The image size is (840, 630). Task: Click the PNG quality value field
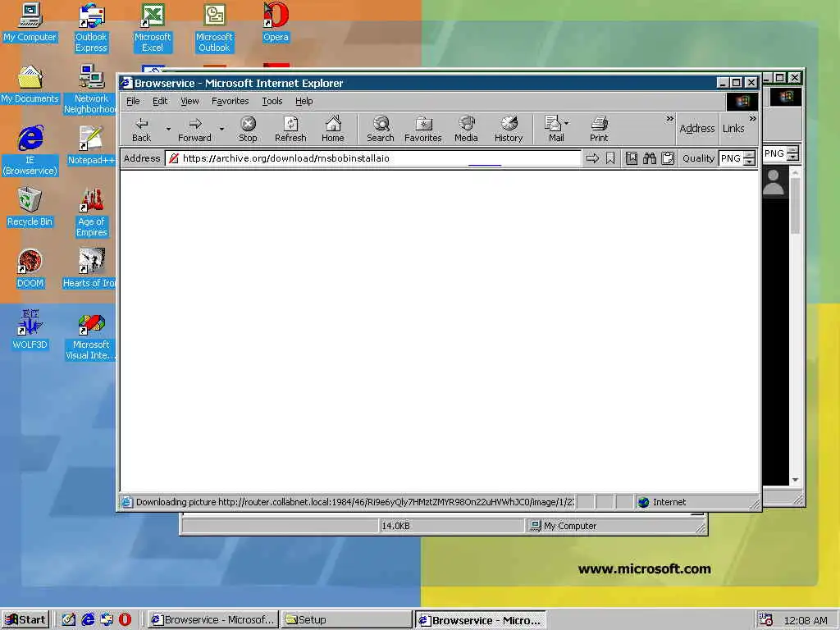731,158
